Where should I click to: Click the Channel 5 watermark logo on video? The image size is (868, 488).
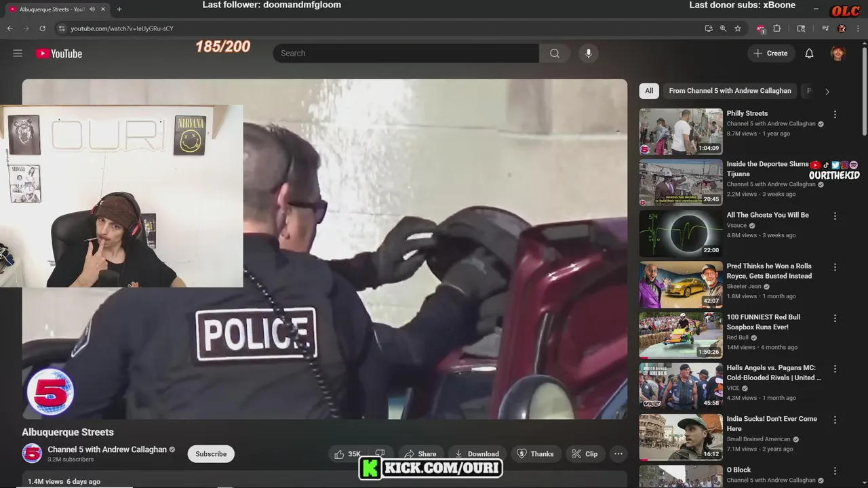(50, 392)
